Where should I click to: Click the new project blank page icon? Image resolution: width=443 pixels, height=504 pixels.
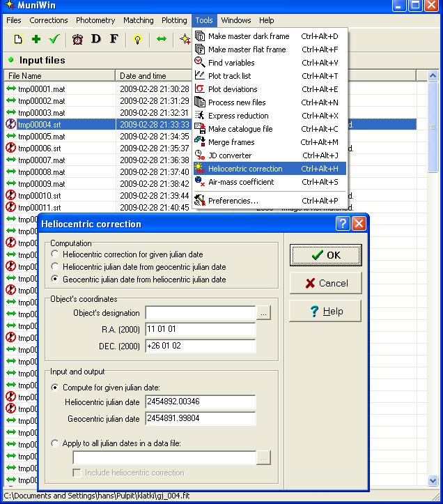(x=18, y=39)
